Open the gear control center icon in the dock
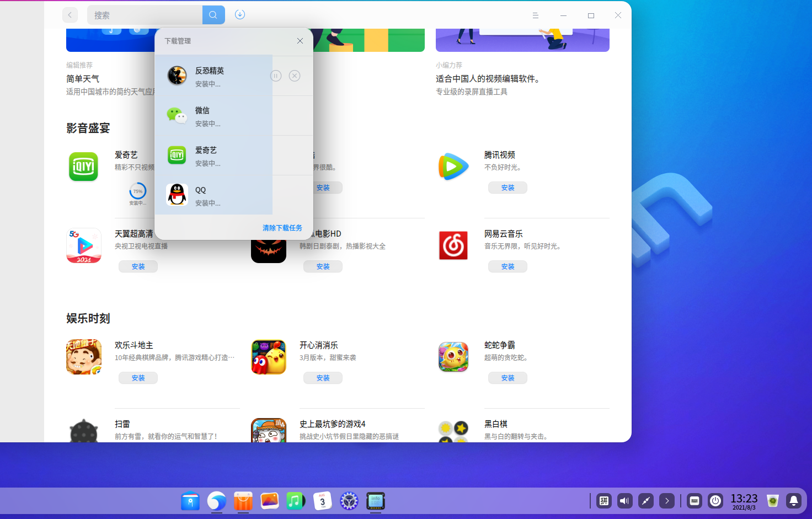Screen dimensions: 812x519 point(349,501)
